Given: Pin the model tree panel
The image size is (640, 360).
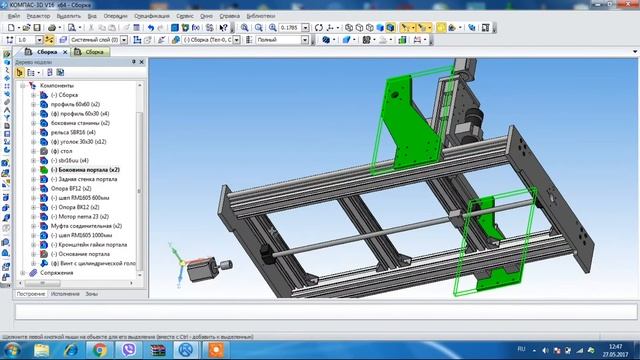Looking at the screenshot, I should [x=134, y=62].
